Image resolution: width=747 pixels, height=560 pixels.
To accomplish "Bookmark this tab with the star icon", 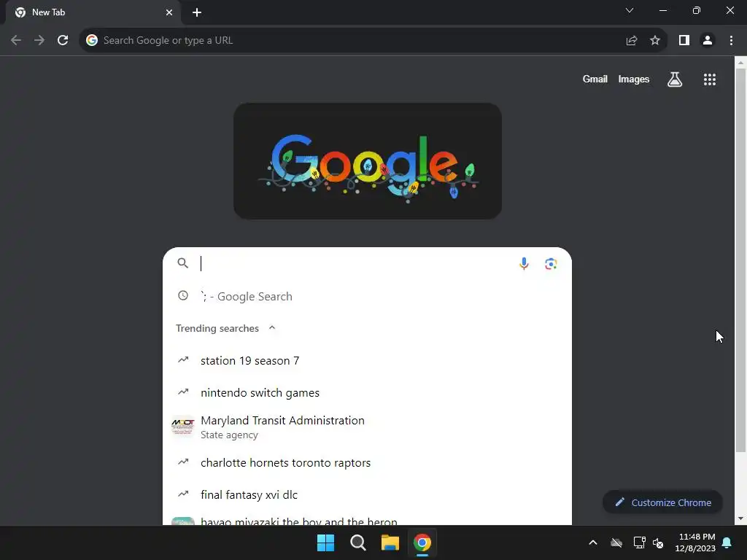I will [x=655, y=41].
